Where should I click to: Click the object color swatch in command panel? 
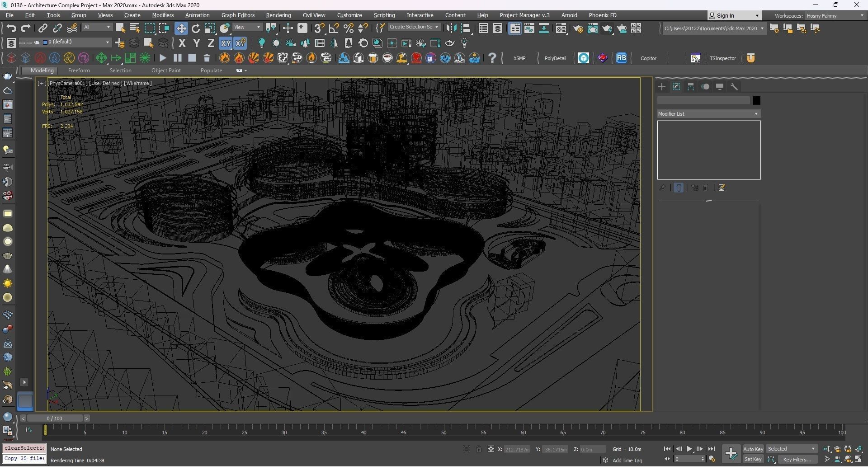click(x=756, y=101)
